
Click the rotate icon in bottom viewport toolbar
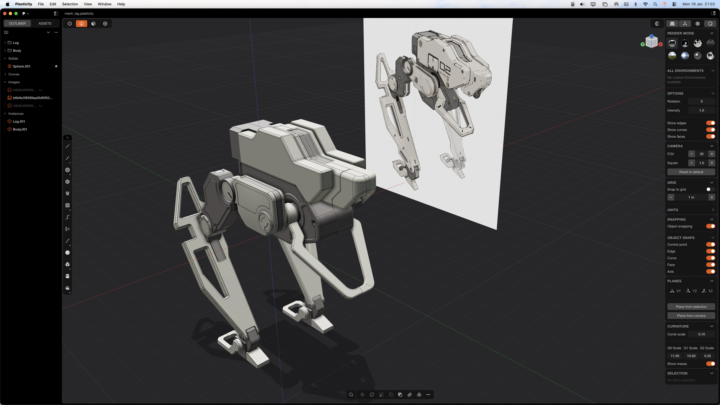[372, 394]
